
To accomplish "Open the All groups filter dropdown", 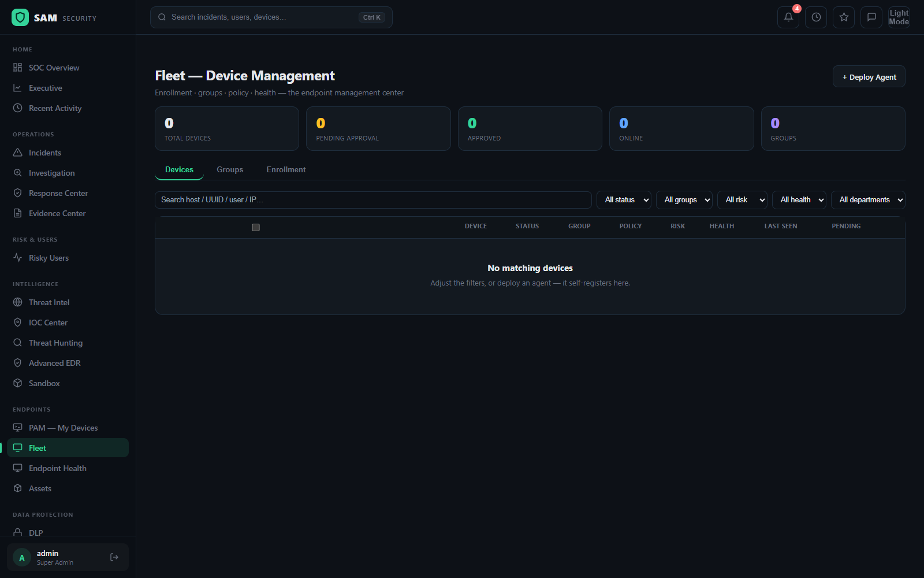I will [684, 200].
